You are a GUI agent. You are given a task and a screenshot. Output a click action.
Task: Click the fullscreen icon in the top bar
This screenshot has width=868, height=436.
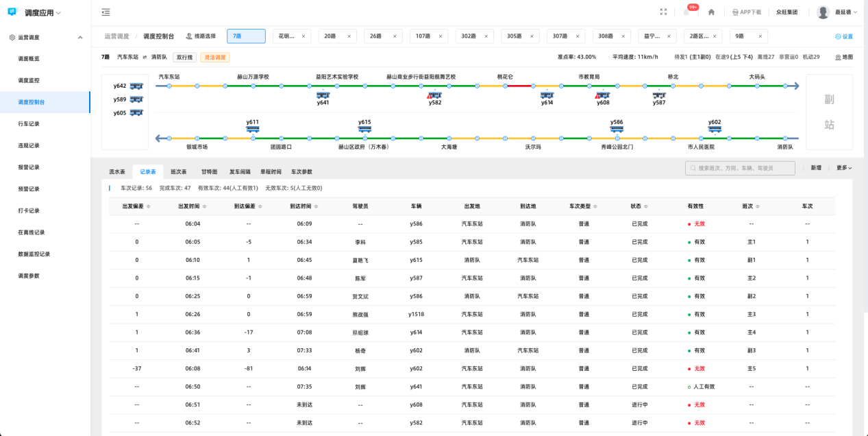coord(663,12)
